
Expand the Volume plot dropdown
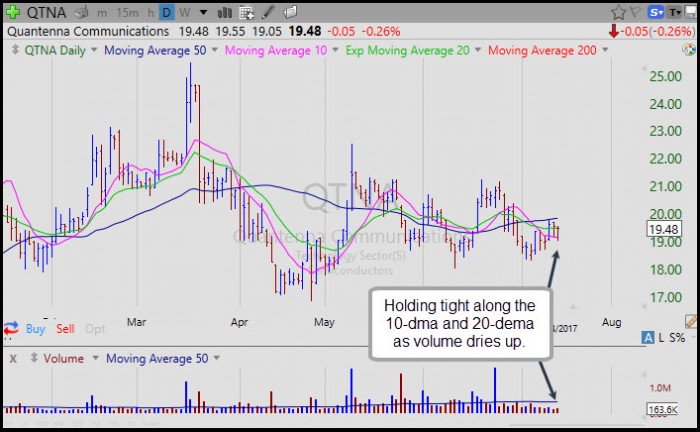click(x=95, y=358)
